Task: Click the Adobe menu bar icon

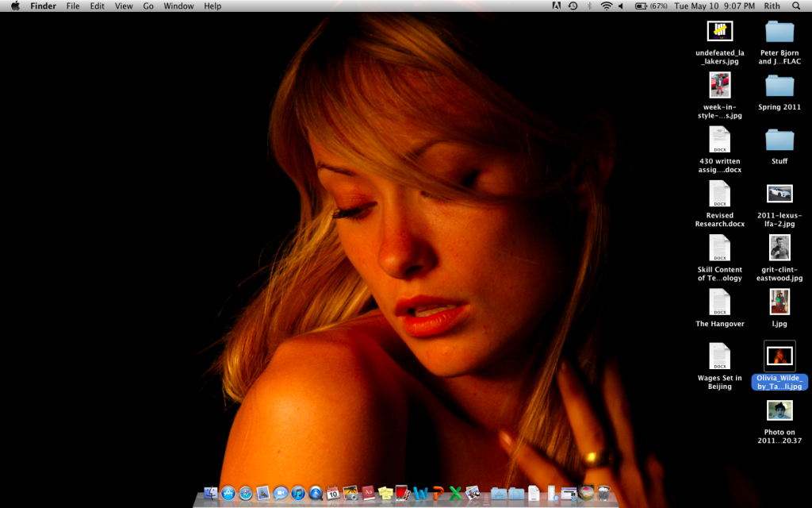Action: pyautogui.click(x=557, y=6)
